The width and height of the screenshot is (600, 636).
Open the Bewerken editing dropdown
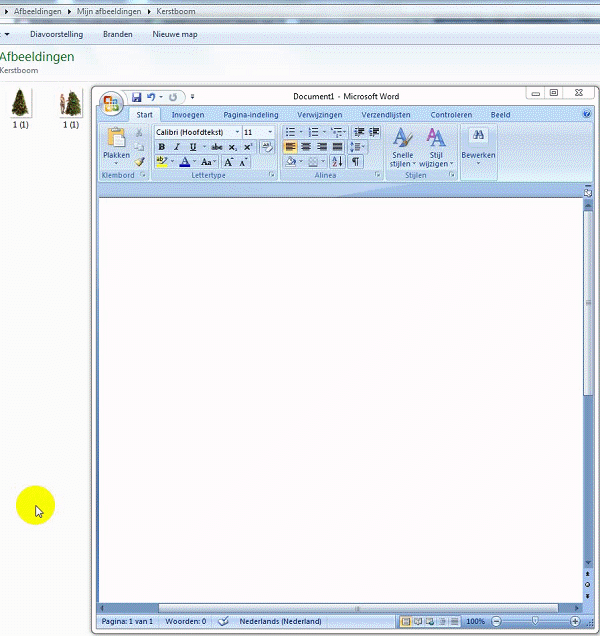[x=478, y=148]
